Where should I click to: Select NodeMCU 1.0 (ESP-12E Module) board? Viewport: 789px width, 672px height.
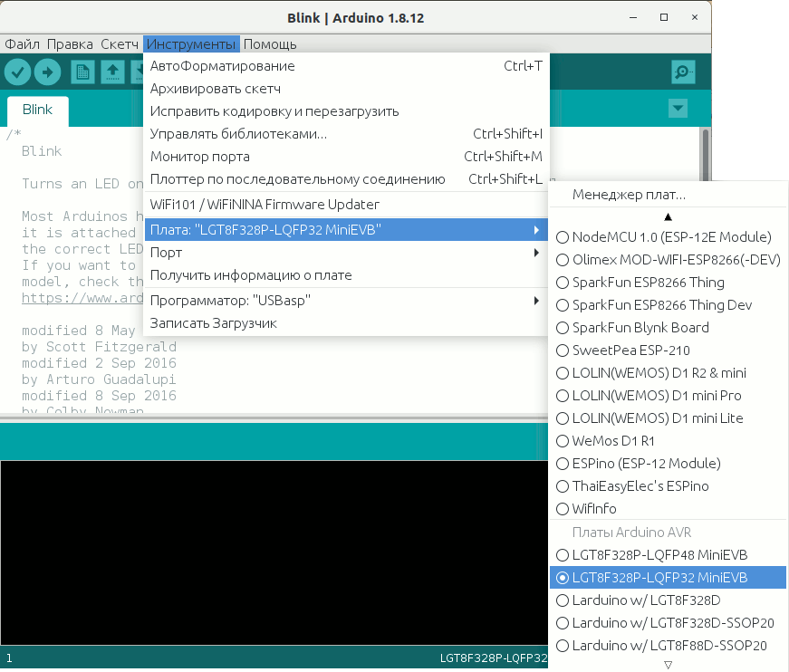tap(668, 237)
